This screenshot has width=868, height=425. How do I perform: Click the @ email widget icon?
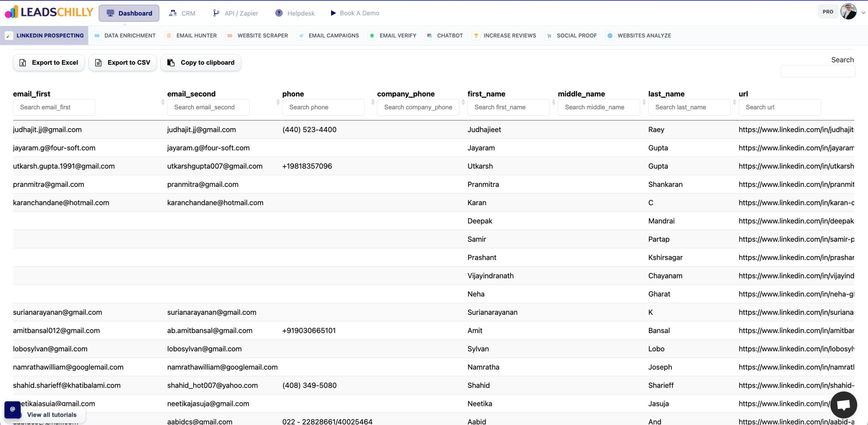[13, 409]
